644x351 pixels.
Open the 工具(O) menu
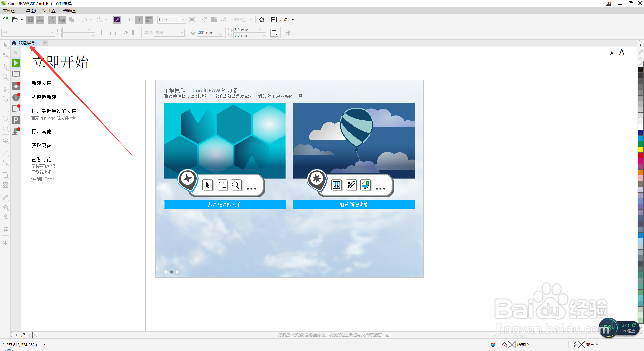pos(29,11)
